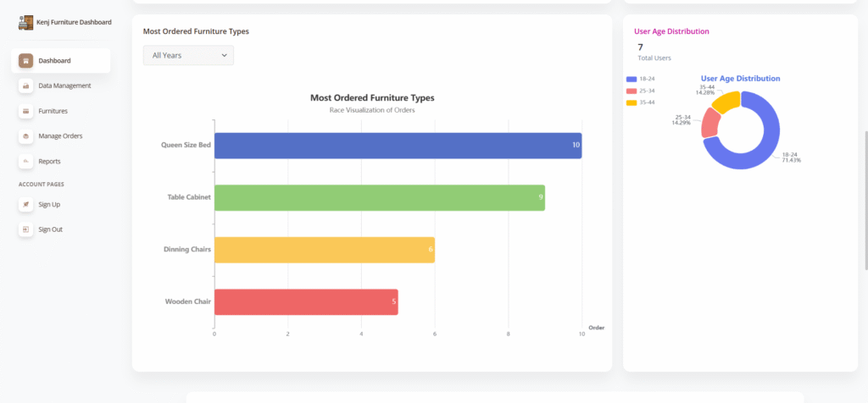
Task: Open the All Years dropdown
Action: coord(188,55)
